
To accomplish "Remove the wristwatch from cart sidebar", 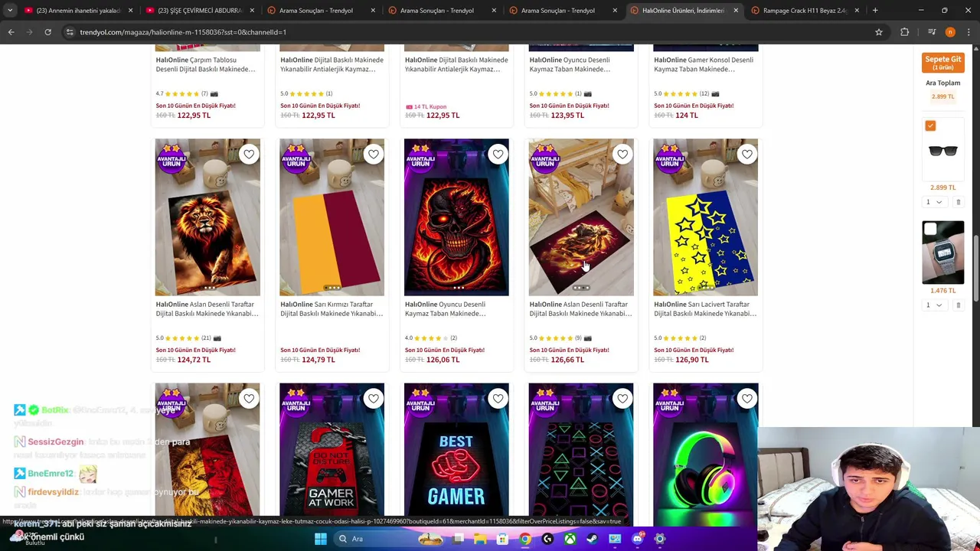I will coord(958,305).
